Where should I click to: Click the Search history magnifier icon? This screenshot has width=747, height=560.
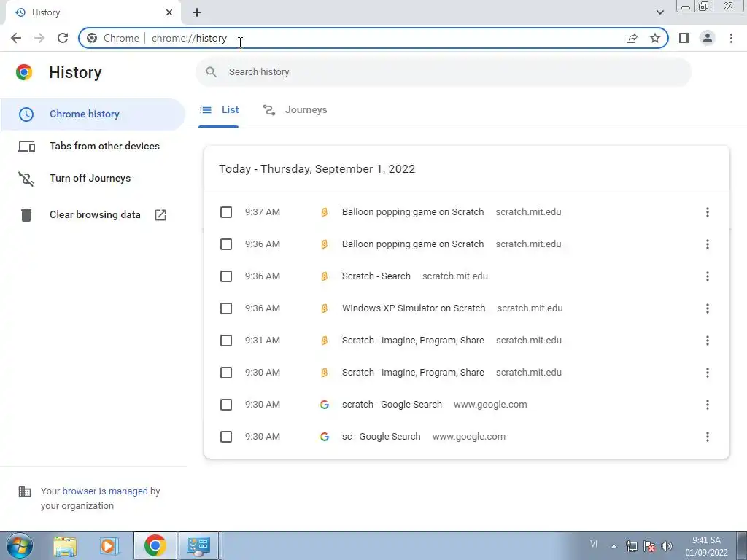pos(211,72)
